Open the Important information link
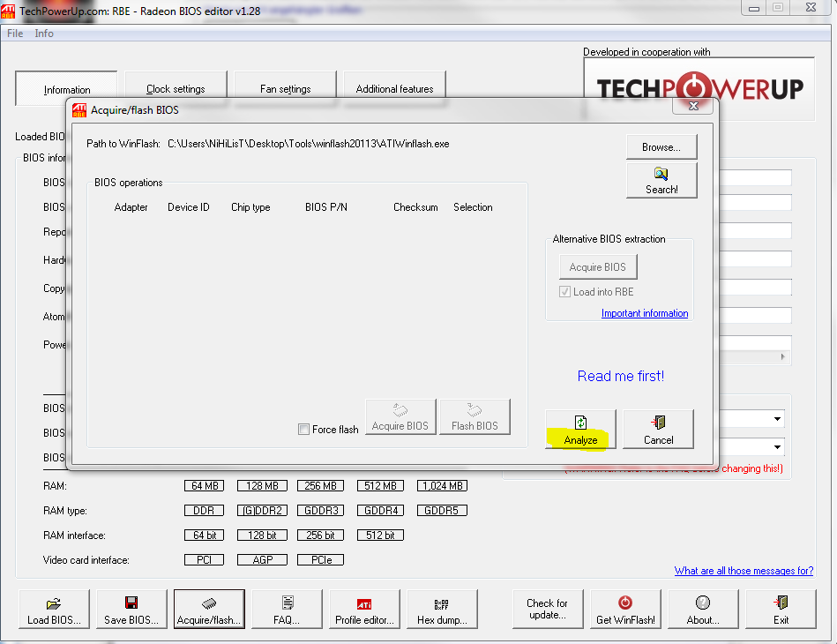837x644 pixels. click(645, 313)
